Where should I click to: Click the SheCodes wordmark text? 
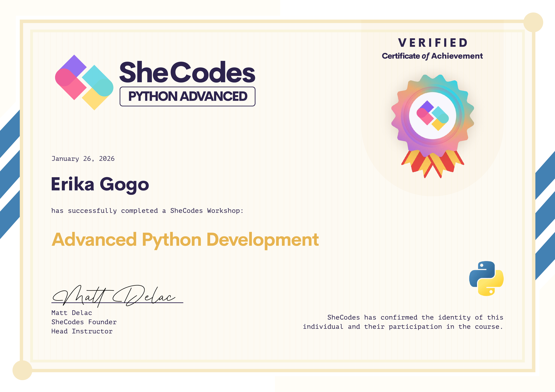tap(187, 72)
